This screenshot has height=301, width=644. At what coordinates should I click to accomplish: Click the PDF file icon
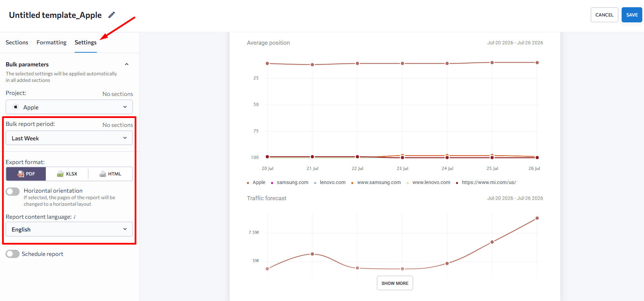(x=21, y=174)
